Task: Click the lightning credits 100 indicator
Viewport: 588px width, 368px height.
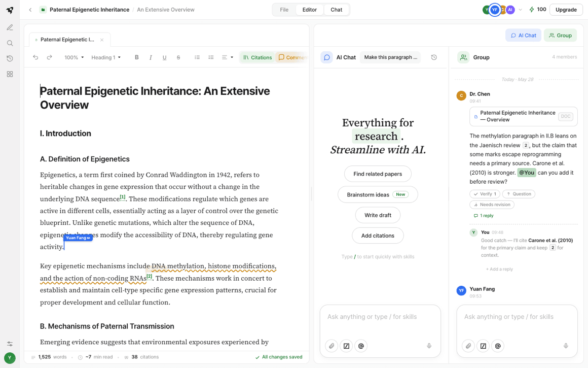Action: [537, 9]
